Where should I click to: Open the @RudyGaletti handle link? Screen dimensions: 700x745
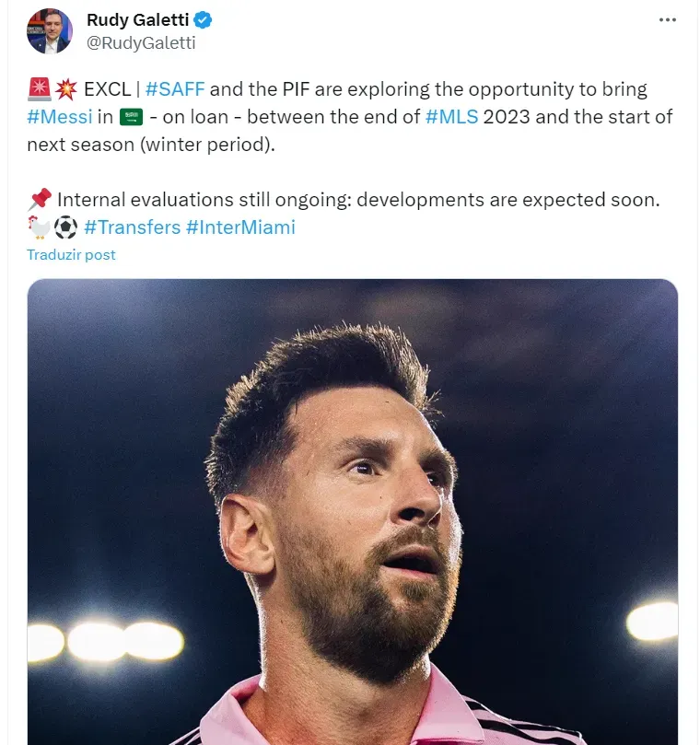140,42
